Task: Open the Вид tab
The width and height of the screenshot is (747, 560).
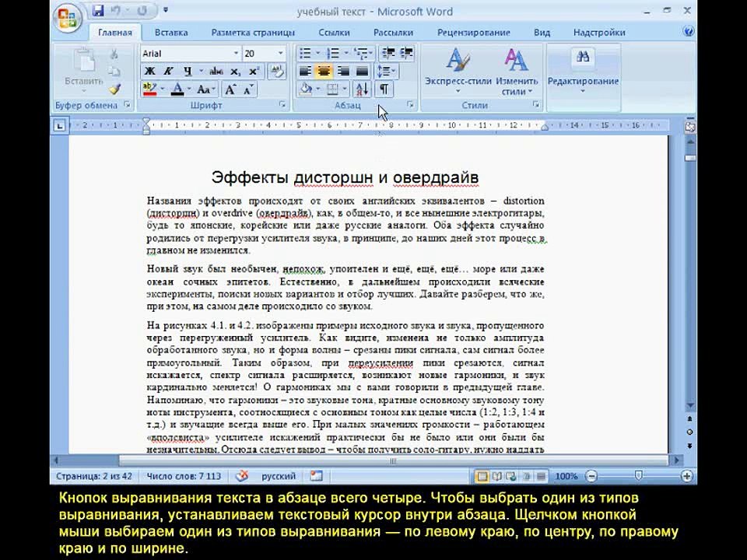Action: coord(542,33)
